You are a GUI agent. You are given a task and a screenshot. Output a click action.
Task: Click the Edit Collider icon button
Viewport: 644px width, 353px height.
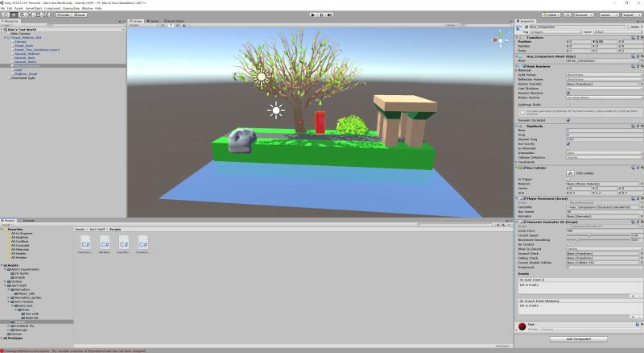(569, 173)
